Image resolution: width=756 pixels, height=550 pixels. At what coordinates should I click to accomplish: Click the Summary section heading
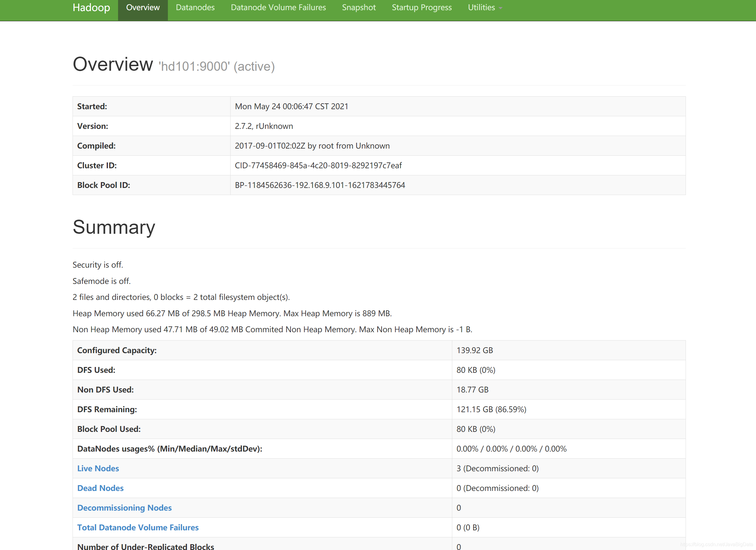tap(114, 227)
